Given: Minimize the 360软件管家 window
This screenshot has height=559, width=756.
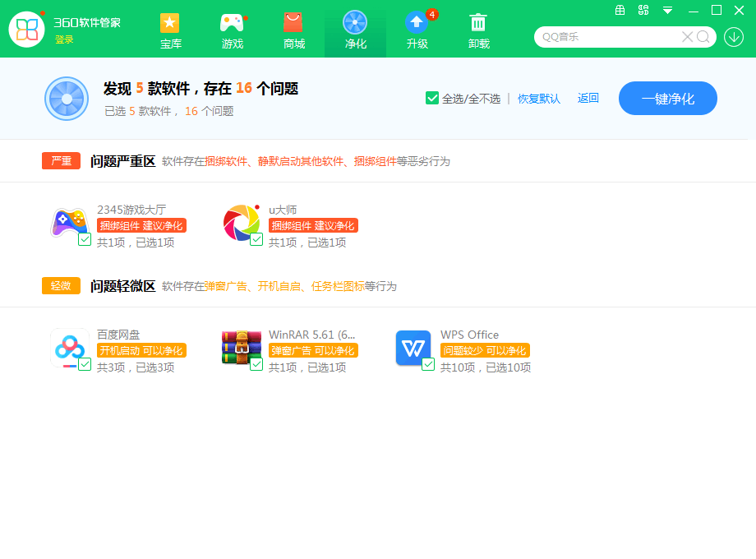Looking at the screenshot, I should click(694, 10).
